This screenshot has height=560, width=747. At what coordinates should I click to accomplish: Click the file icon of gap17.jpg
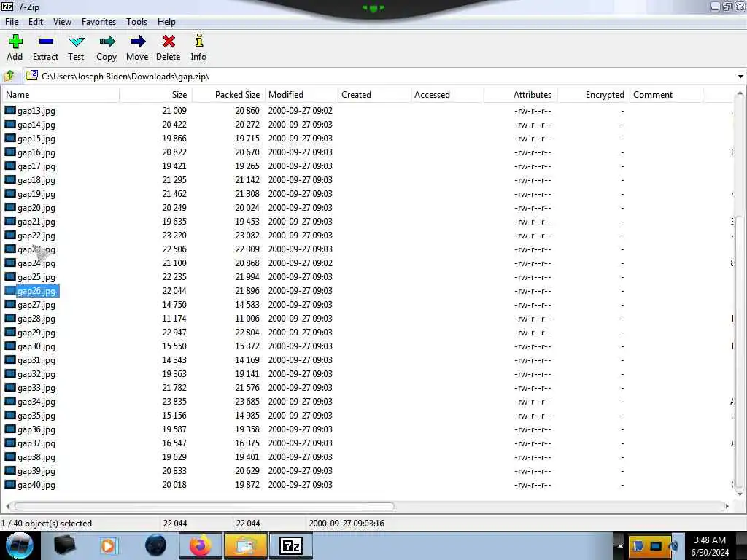pos(10,166)
